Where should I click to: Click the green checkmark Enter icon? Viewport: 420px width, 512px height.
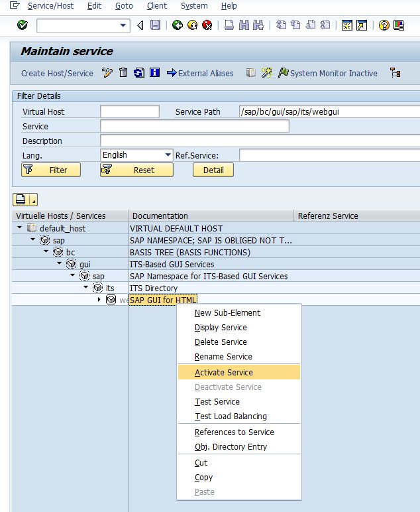tap(22, 25)
